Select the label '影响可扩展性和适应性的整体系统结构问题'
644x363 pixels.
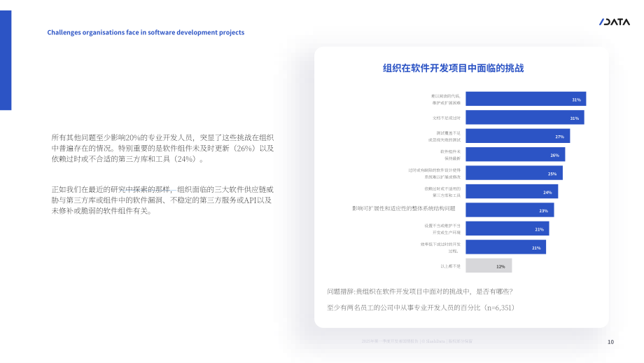pos(404,209)
